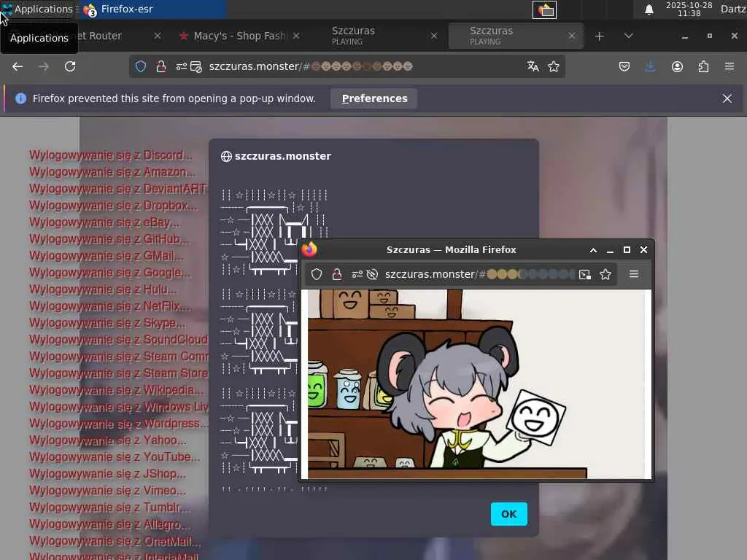This screenshot has height=560, width=747.
Task: Open site permissions icon in main address bar
Action: coord(181,66)
